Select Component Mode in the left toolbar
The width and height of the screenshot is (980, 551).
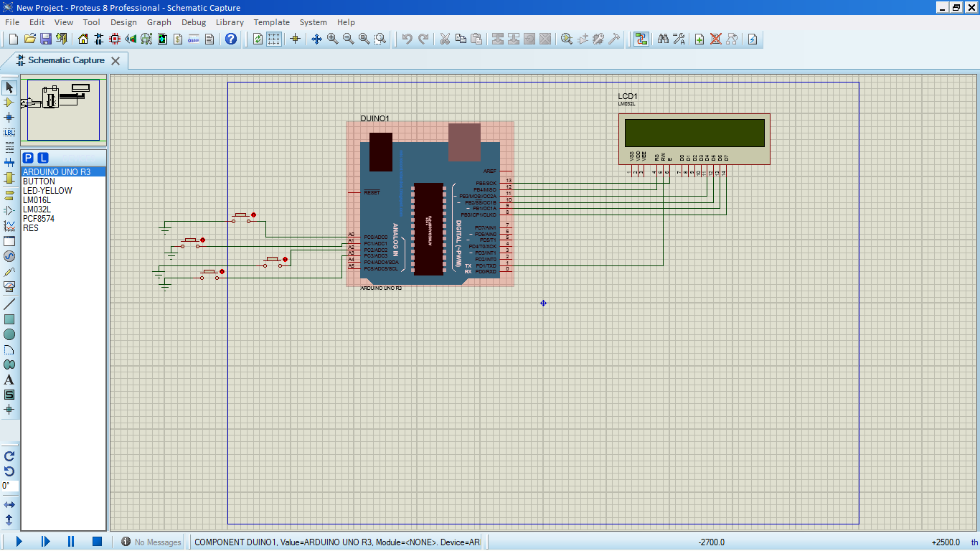click(x=10, y=103)
